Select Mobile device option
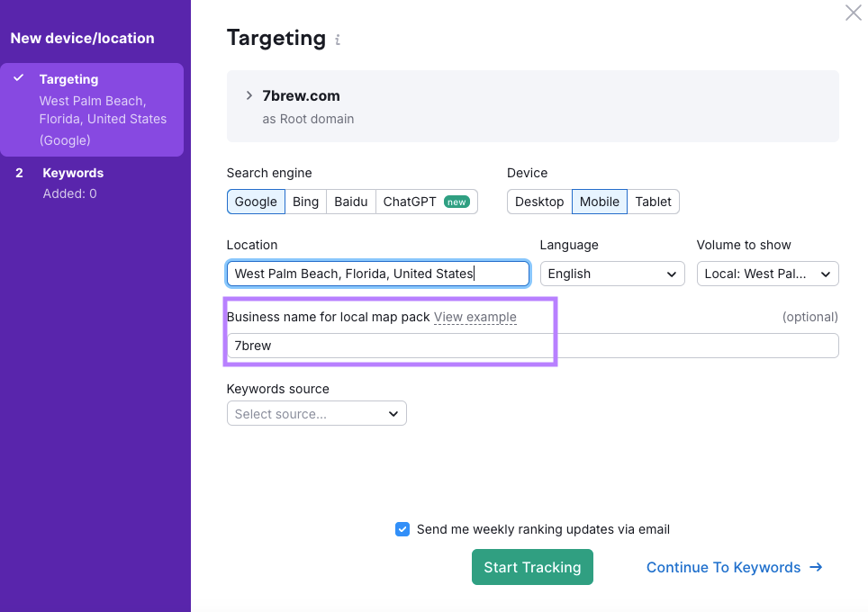 tap(599, 202)
